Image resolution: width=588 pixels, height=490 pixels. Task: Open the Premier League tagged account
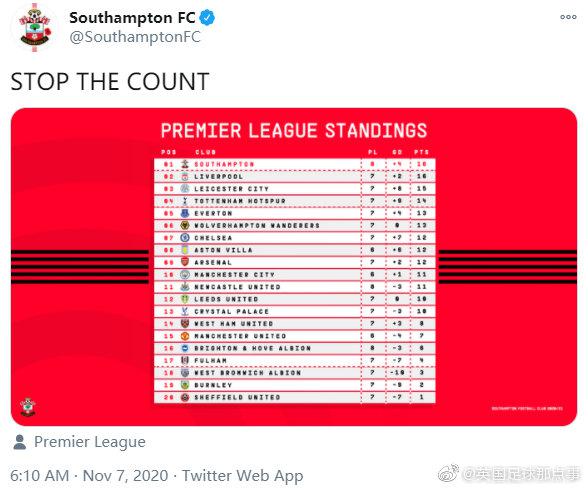point(90,442)
